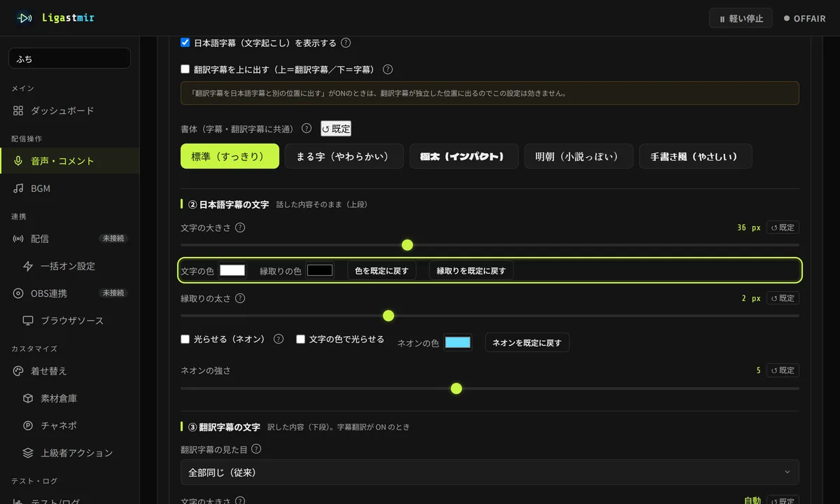Open ダッシュボード in sidebar
The image size is (840, 504).
[70, 111]
